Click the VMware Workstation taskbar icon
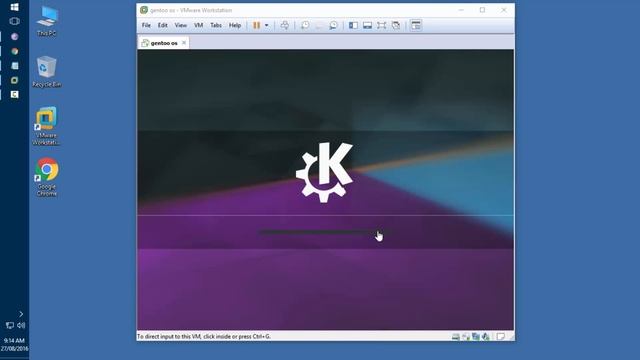This screenshot has width=640, height=360. point(15,80)
